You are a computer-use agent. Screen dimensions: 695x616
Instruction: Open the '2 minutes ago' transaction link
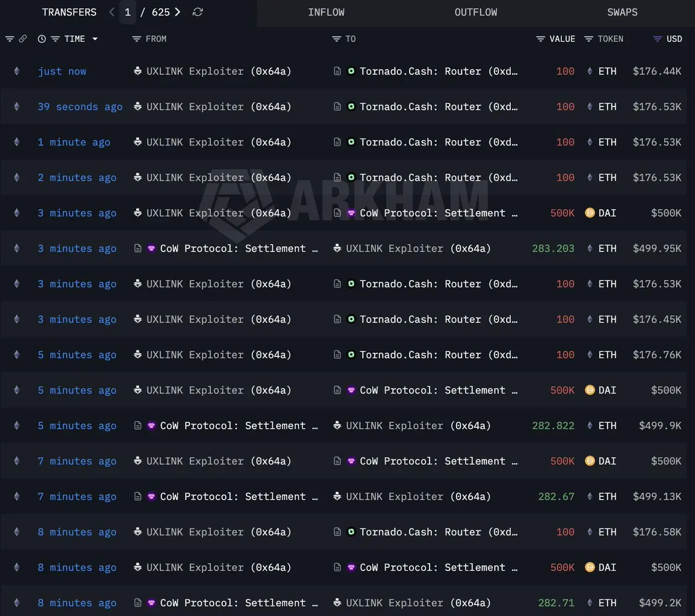[x=77, y=177]
